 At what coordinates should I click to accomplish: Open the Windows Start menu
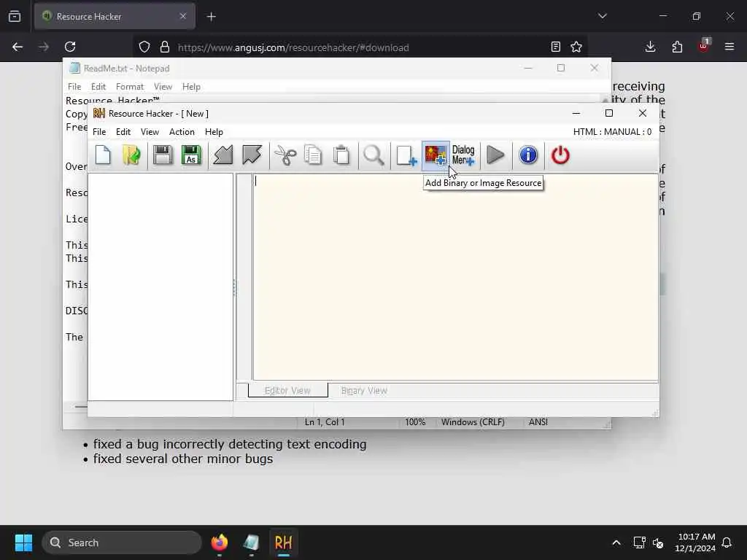23,542
